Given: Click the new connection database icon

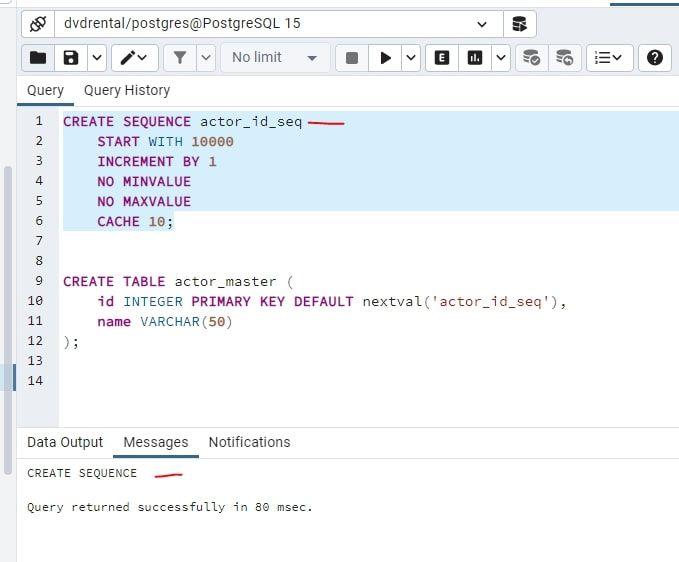Looking at the screenshot, I should (x=520, y=24).
